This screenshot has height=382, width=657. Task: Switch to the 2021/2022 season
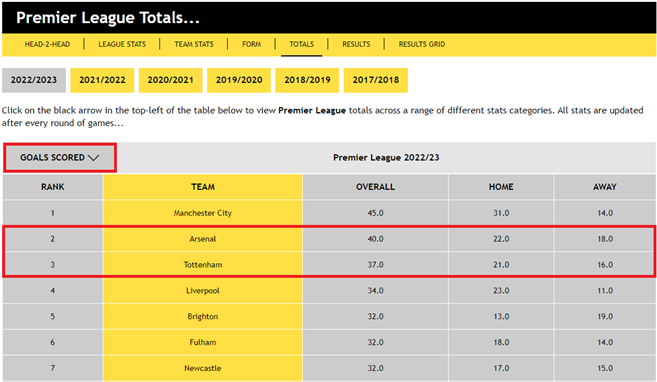click(x=102, y=80)
